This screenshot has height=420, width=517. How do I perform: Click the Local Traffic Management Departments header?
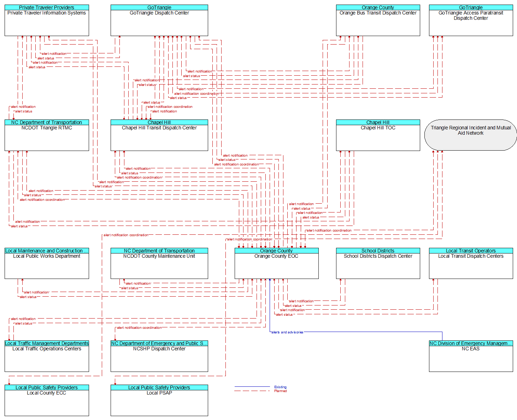47,343
